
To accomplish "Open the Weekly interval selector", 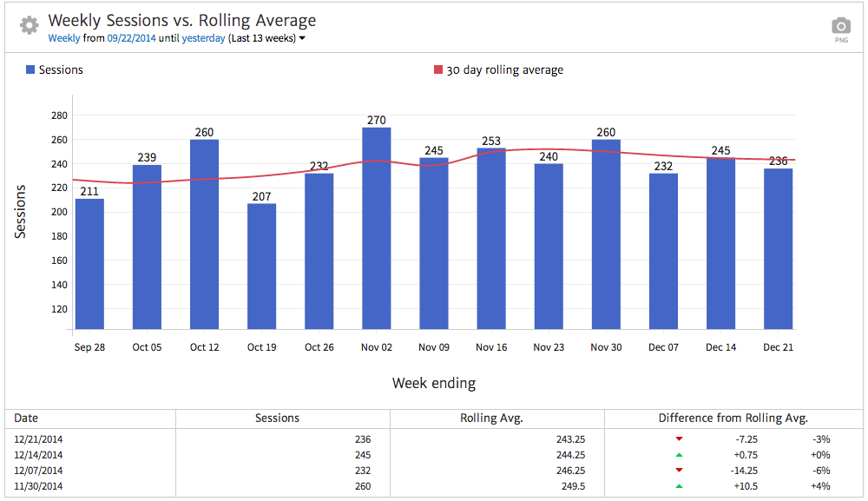I will click(64, 38).
